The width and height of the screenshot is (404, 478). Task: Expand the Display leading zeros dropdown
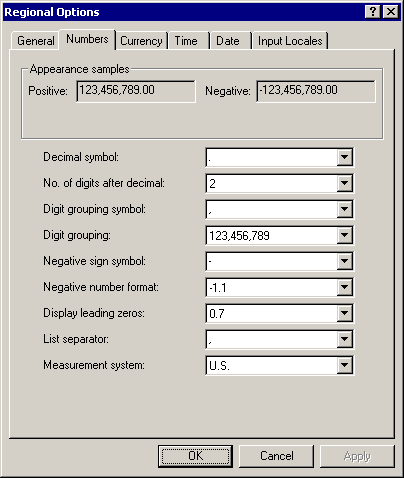click(x=344, y=313)
